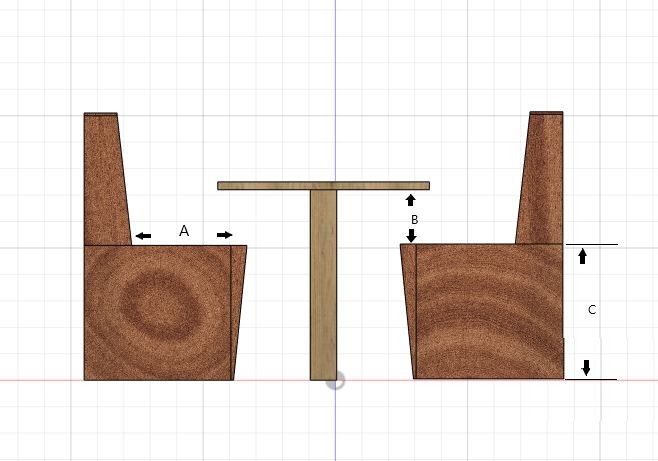Click the dimension label "B"
658x461 pixels.
[415, 219]
